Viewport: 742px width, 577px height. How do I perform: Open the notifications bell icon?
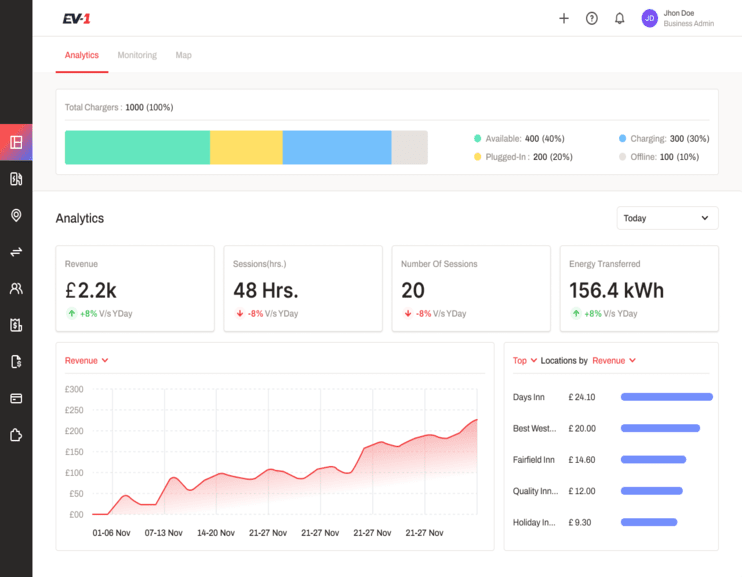pyautogui.click(x=619, y=18)
